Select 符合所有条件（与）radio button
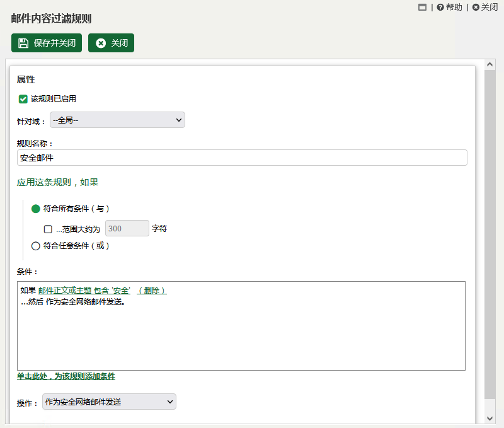The width and height of the screenshot is (504, 428). click(36, 209)
